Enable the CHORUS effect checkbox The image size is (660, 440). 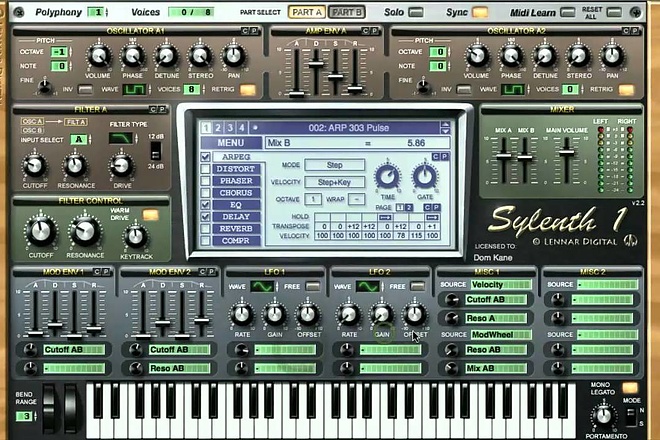(205, 193)
